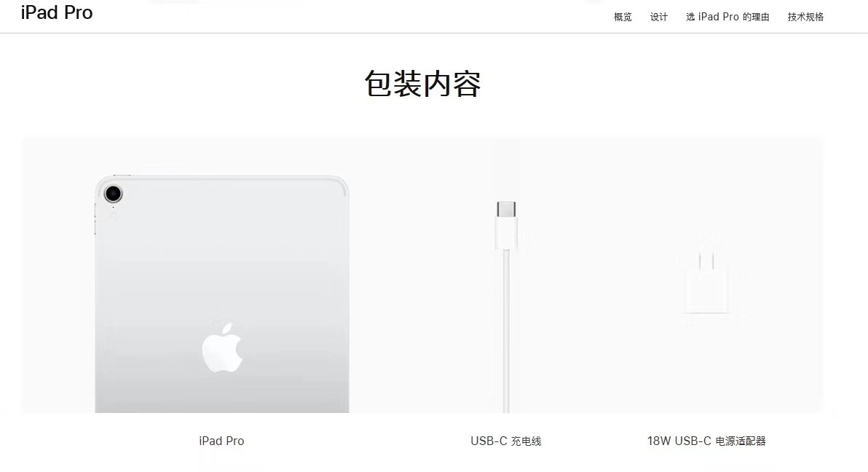The height and width of the screenshot is (472, 868).
Task: Click the 包装内容 heading
Action: pyautogui.click(x=422, y=84)
